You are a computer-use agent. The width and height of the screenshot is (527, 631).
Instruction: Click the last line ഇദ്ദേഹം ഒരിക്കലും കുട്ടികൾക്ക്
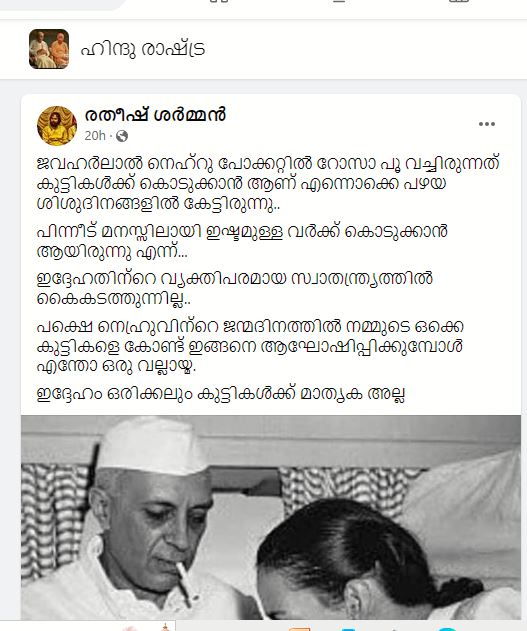tap(220, 393)
